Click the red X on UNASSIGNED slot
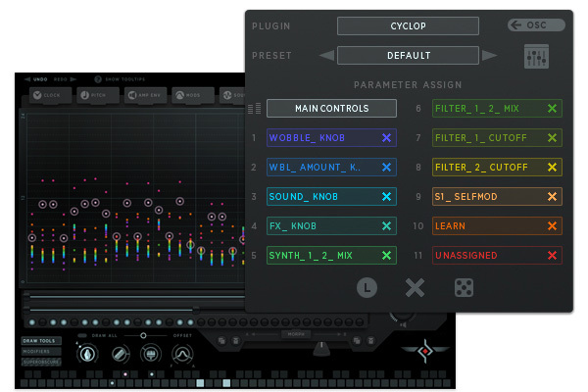 552,256
